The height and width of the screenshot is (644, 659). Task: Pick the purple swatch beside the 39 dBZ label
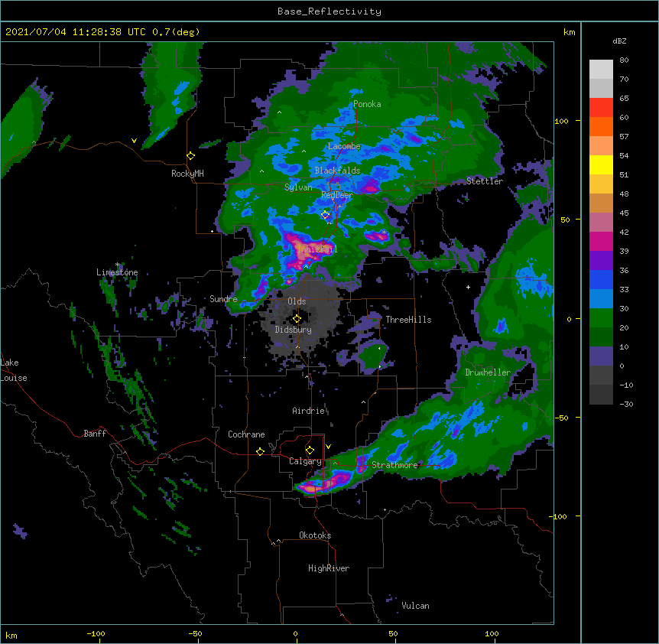[x=601, y=261]
